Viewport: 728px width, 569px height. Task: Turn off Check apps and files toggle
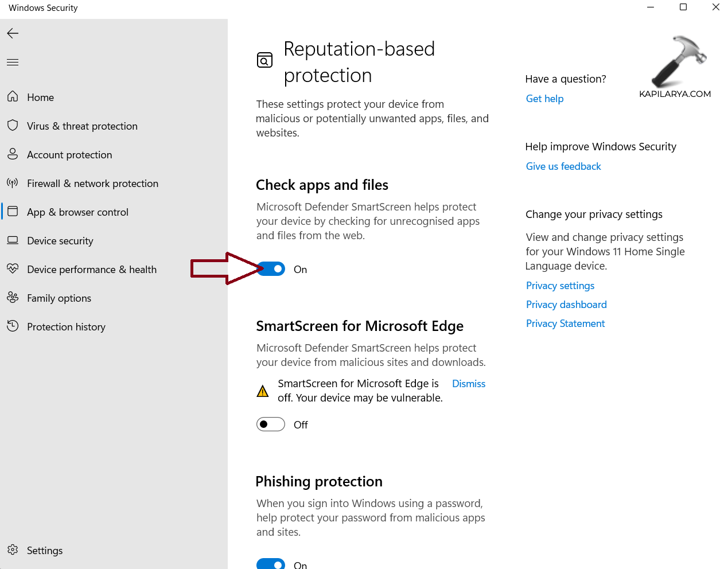271,269
